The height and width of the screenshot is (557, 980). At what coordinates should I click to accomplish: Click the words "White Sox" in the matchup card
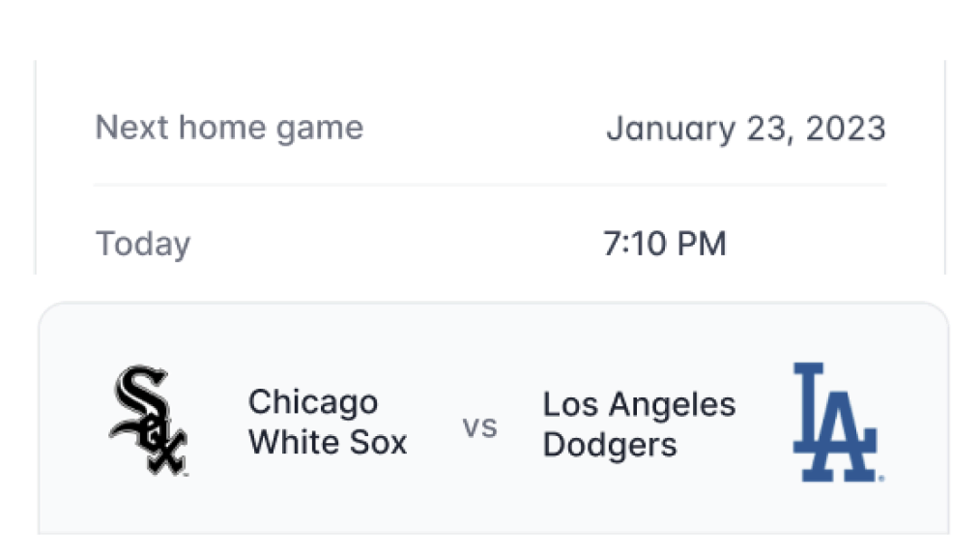(x=328, y=443)
